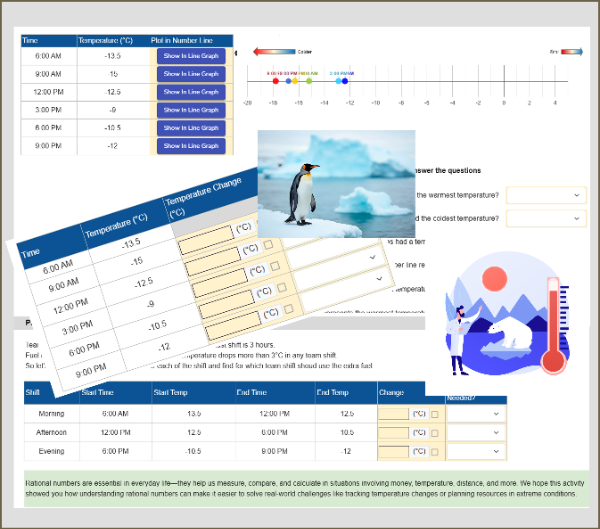The width and height of the screenshot is (600, 529).
Task: Tick the tilted table's 12:00 PM change checkbox
Action: tap(269, 244)
